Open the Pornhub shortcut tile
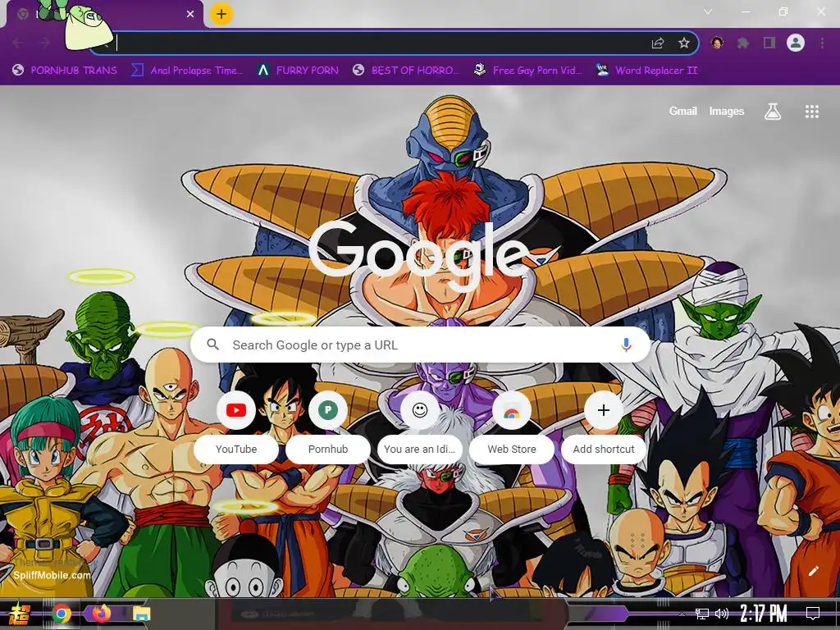Viewport: 840px width, 630px height. pos(328,427)
